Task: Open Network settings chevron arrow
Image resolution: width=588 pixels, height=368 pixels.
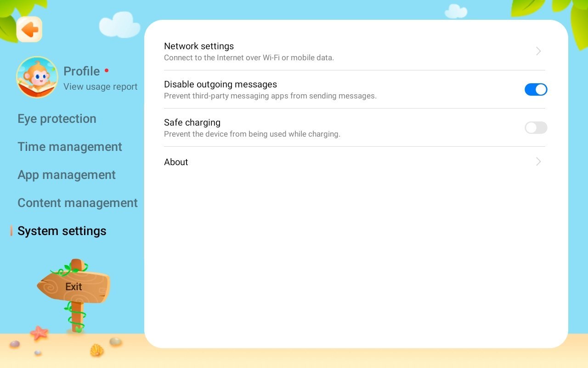Action: (538, 51)
